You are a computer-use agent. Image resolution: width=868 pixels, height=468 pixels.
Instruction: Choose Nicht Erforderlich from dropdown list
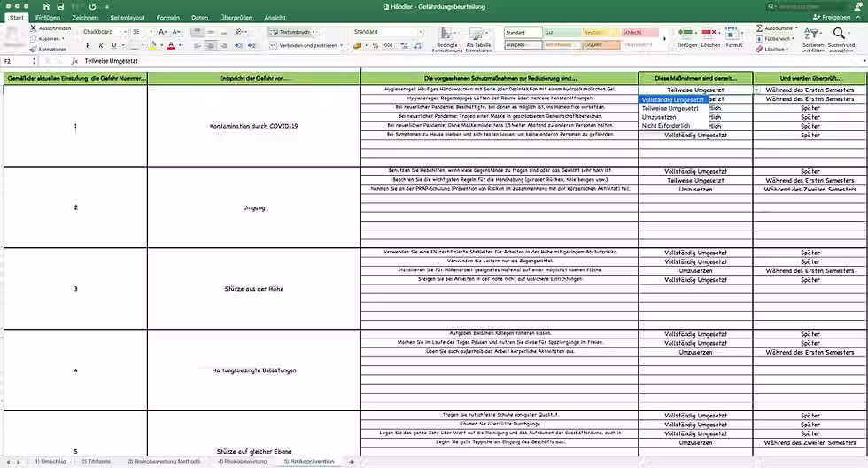666,126
